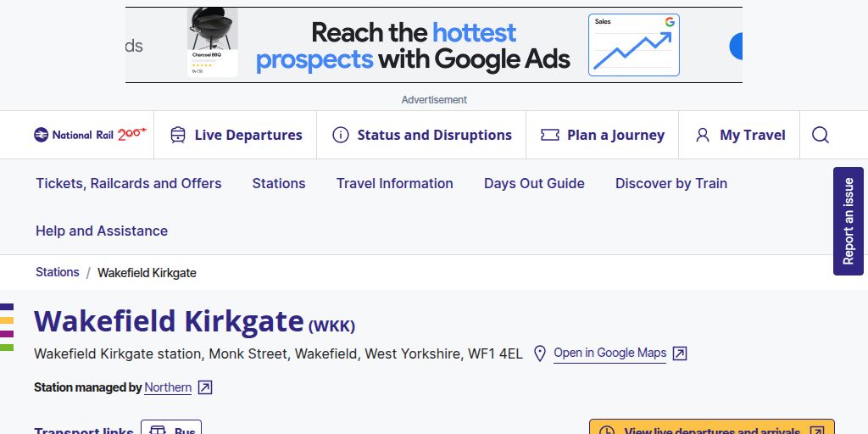Open the site search magnifier icon

(x=821, y=135)
